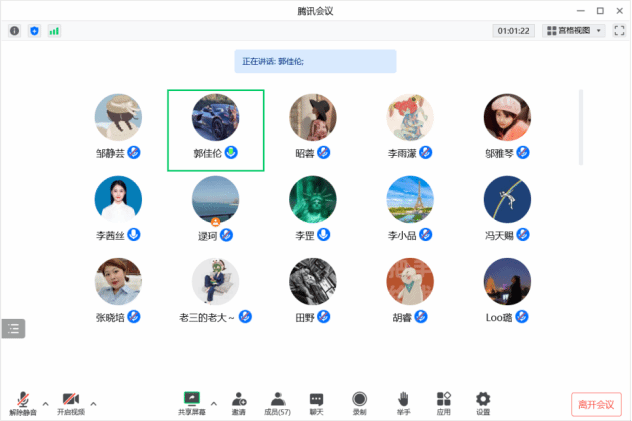Click muted mic icon next to 李雨濛

click(x=425, y=152)
